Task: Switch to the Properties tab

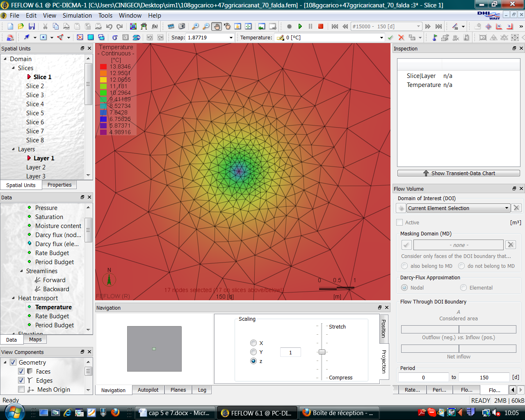Action: pyautogui.click(x=59, y=185)
